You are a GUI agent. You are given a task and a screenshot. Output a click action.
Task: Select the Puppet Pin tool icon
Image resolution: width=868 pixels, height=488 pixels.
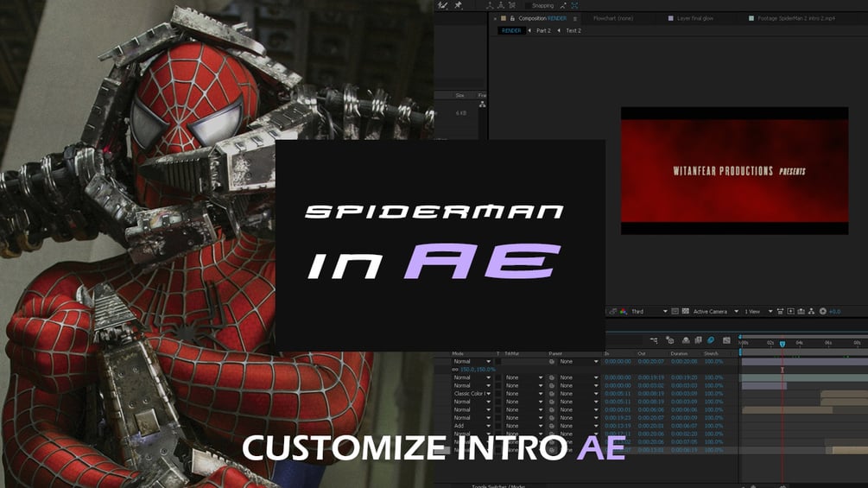click(x=459, y=5)
